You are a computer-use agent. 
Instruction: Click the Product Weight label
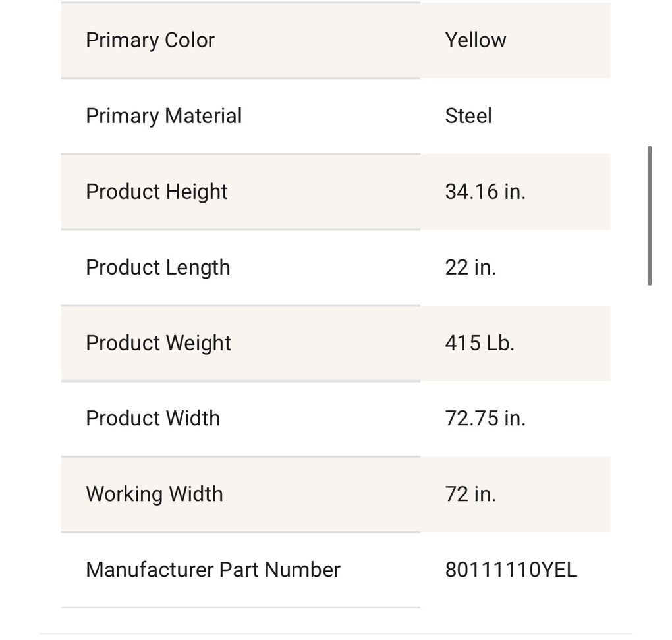[158, 343]
